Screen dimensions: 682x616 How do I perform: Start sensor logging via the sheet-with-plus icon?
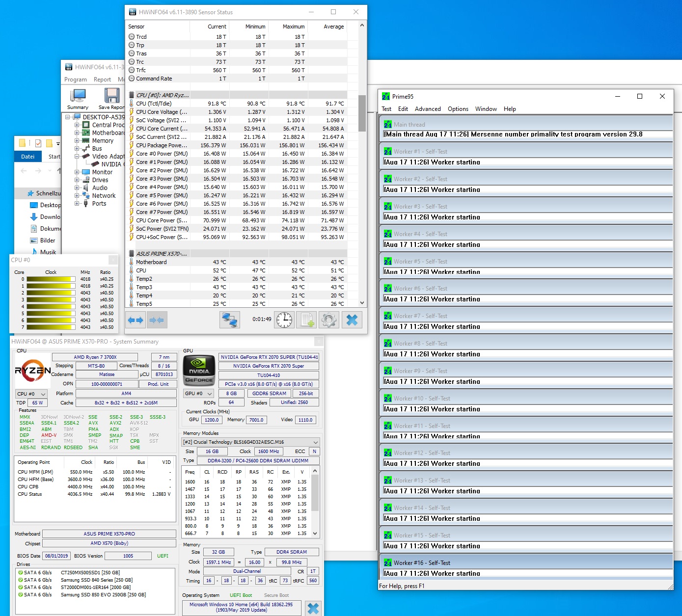(307, 320)
